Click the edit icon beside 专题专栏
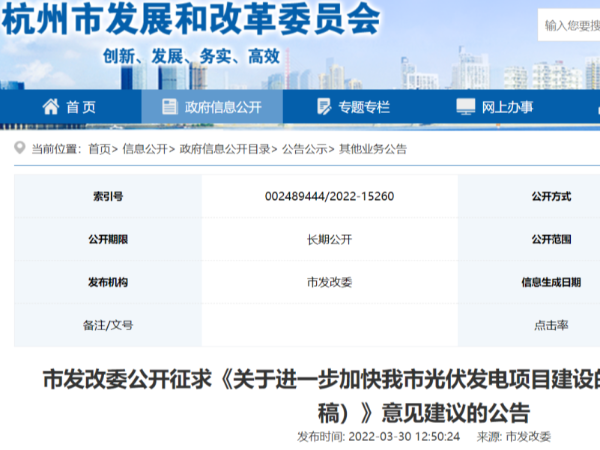Image resolution: width=600 pixels, height=450 pixels. click(x=323, y=107)
